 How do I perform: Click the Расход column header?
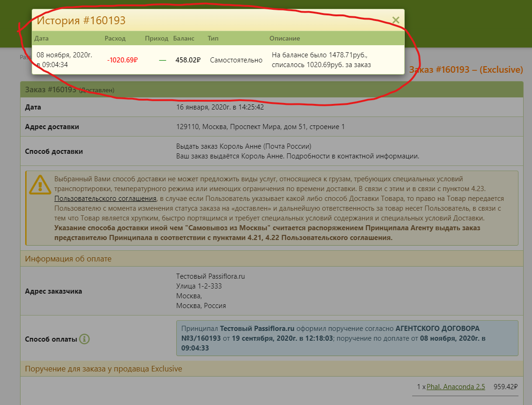pyautogui.click(x=115, y=38)
